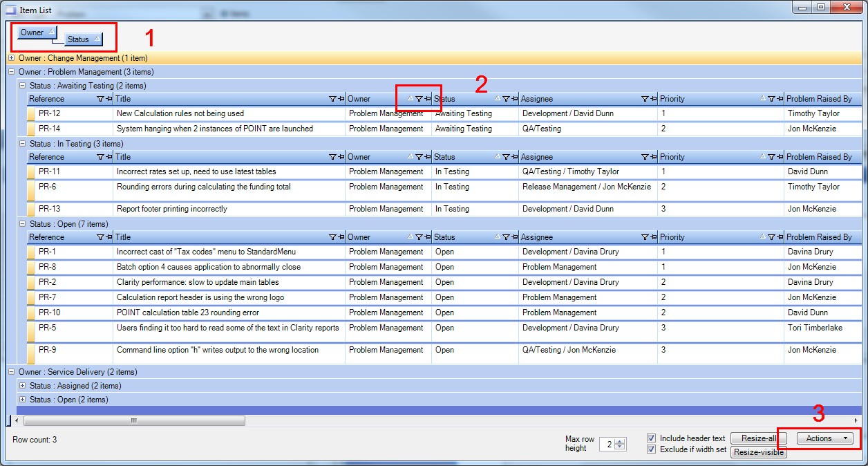The height and width of the screenshot is (466, 868).
Task: Pin the Owner column in Awaiting Testing table
Action: 427,100
